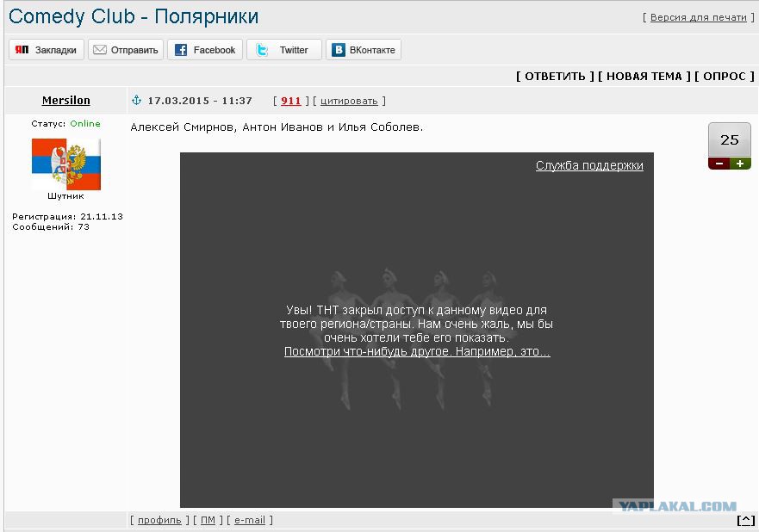759x532 pixels.
Task: Click the Facebook f logo icon
Action: click(x=181, y=50)
